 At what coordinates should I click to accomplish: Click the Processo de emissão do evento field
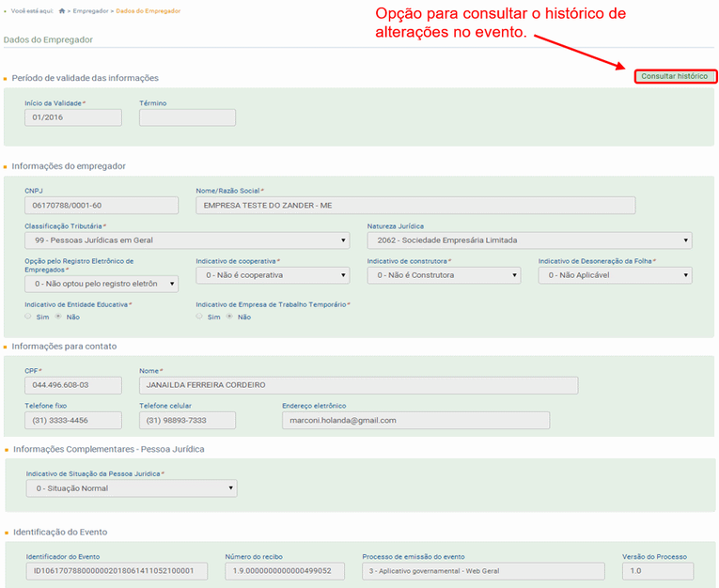click(483, 571)
